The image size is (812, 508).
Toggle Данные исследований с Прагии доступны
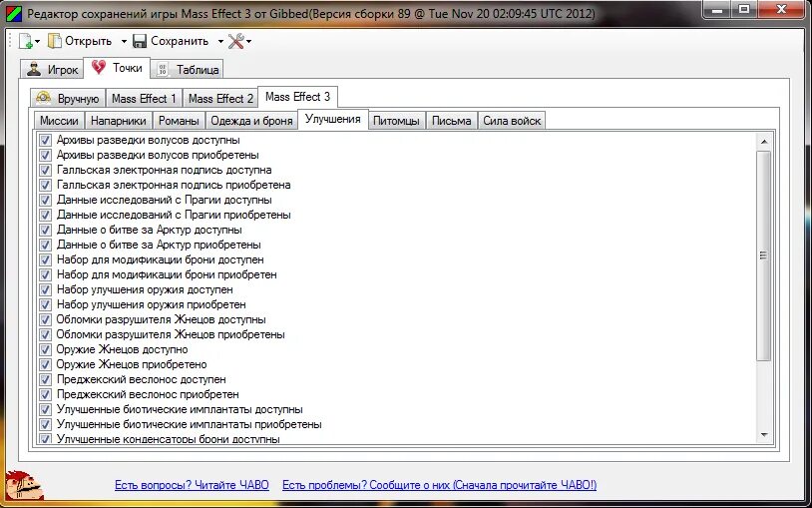tap(46, 200)
